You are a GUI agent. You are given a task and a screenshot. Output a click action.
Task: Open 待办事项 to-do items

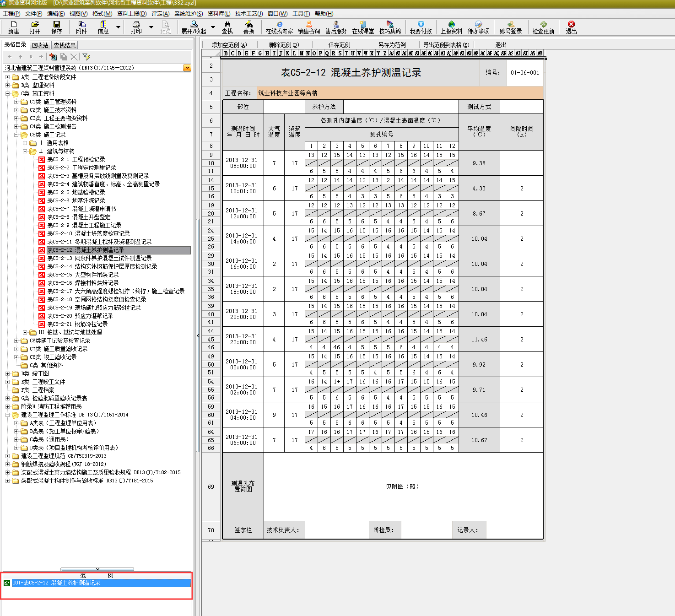[478, 27]
